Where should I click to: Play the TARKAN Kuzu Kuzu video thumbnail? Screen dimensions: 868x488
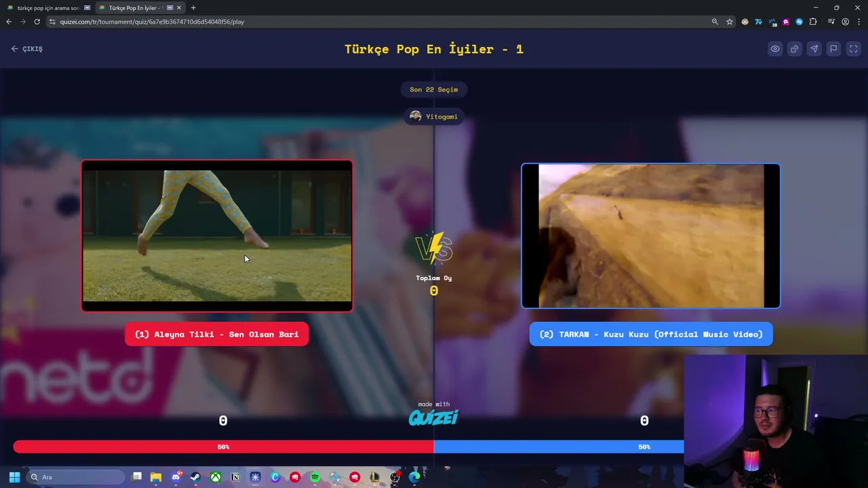pyautogui.click(x=651, y=236)
